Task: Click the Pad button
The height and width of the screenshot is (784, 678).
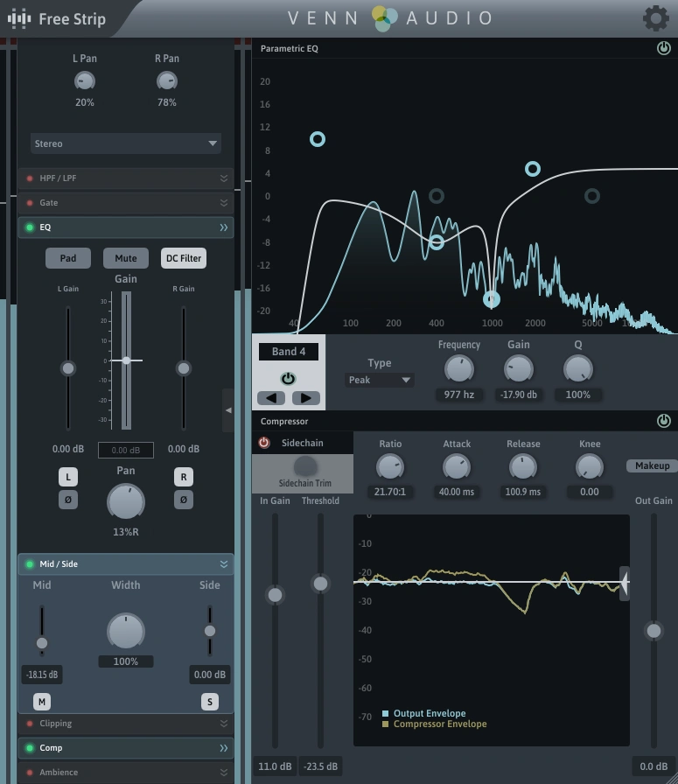Action: [x=68, y=258]
